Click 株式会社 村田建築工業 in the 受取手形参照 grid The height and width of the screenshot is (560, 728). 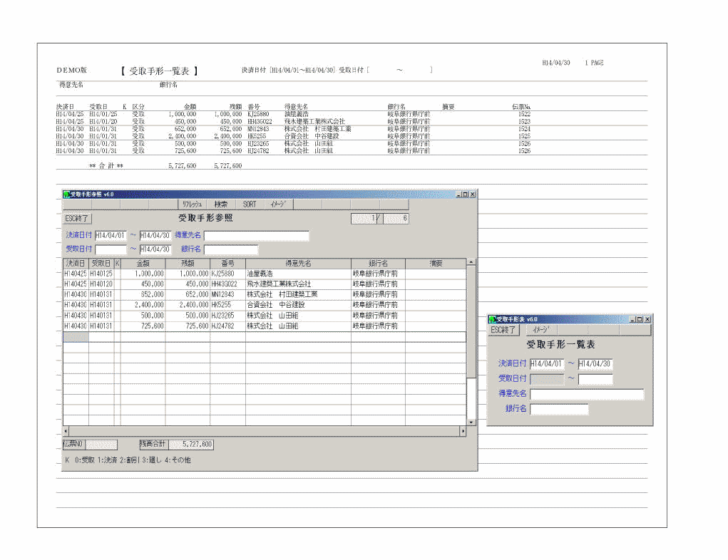(298, 295)
